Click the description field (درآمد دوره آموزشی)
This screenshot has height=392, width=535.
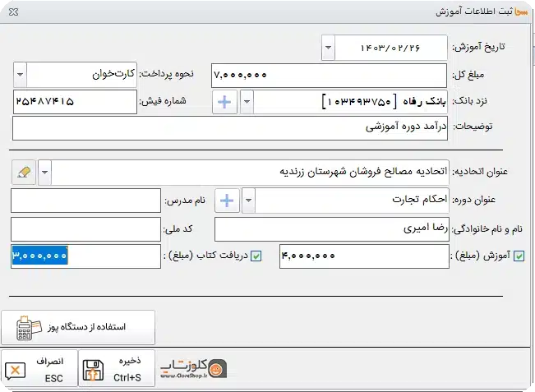click(230, 128)
